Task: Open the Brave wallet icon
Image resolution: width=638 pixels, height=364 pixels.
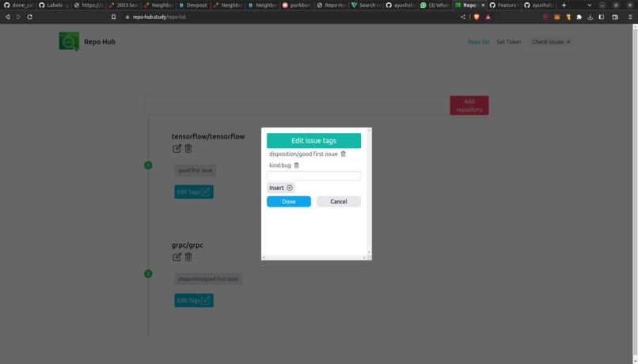Action: [615, 17]
